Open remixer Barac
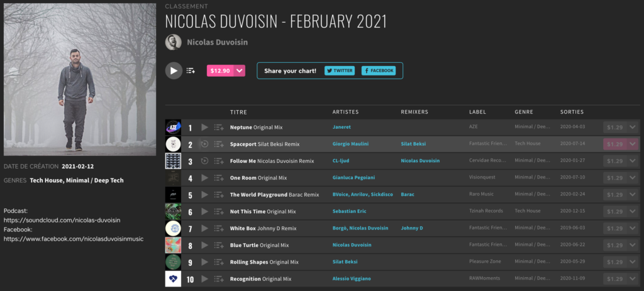The width and height of the screenshot is (644, 291). click(408, 195)
